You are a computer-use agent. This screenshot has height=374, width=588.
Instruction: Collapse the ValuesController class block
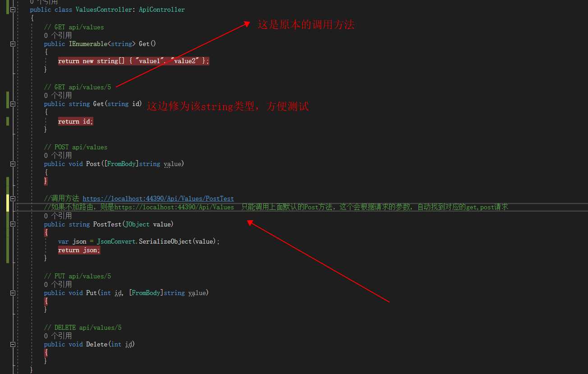[x=13, y=9]
